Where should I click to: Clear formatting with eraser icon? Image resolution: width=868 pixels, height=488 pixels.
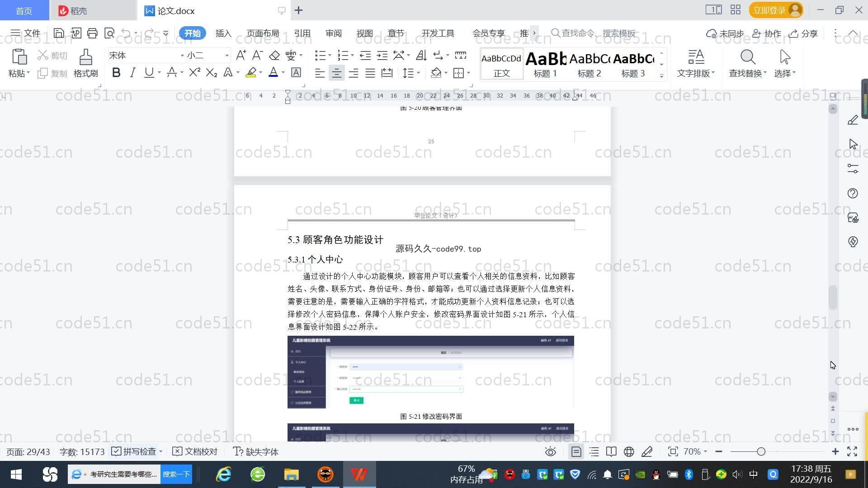pos(274,55)
